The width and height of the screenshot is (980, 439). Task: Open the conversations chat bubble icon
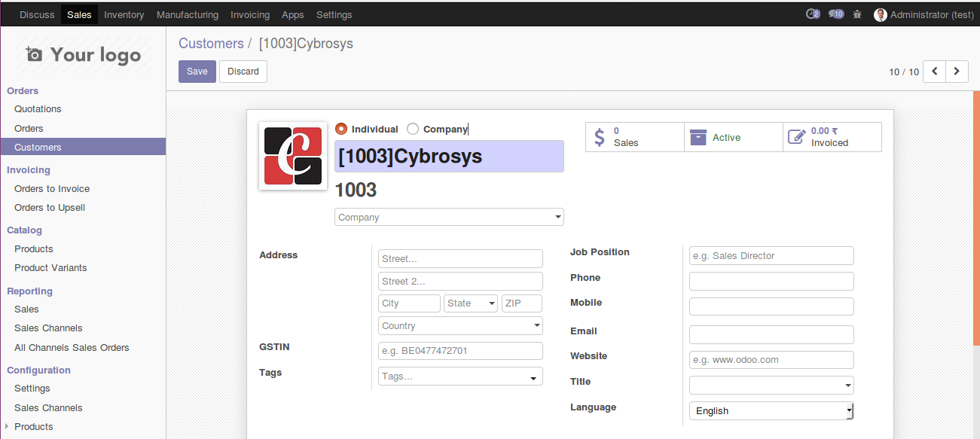[835, 14]
